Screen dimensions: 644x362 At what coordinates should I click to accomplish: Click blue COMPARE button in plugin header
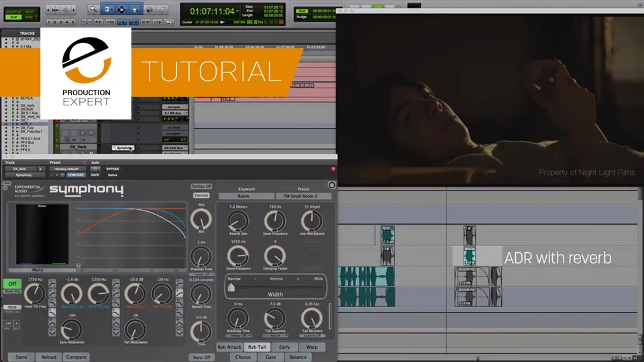[76, 175]
